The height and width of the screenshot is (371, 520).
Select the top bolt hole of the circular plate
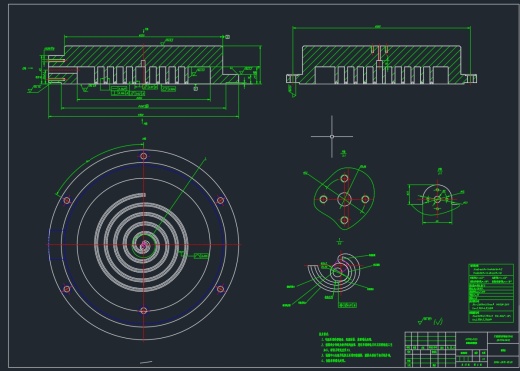[x=144, y=156]
